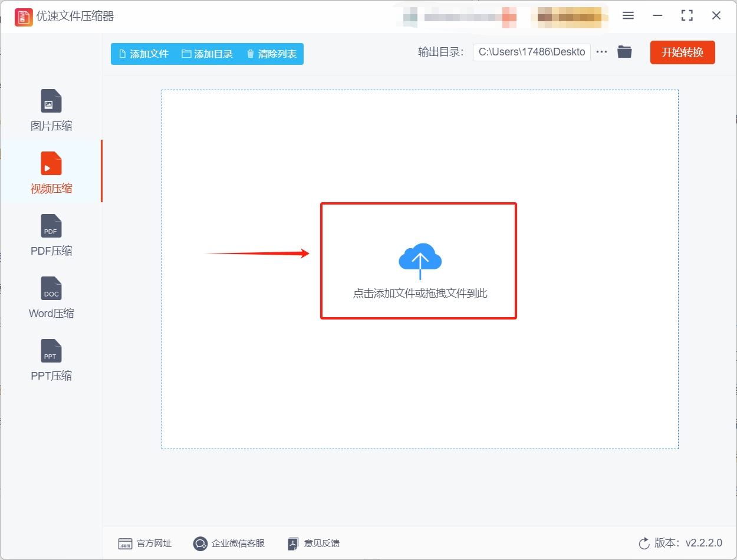
Task: Click the PDF file icon in sidebar
Action: [51, 226]
